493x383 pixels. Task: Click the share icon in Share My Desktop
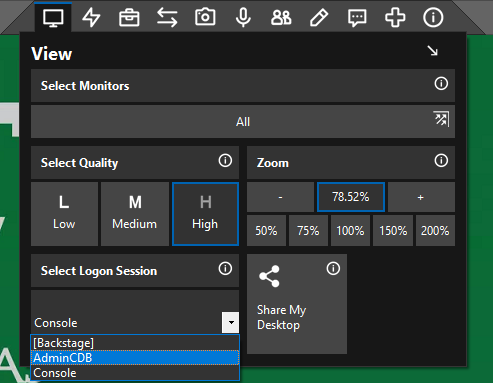(269, 276)
